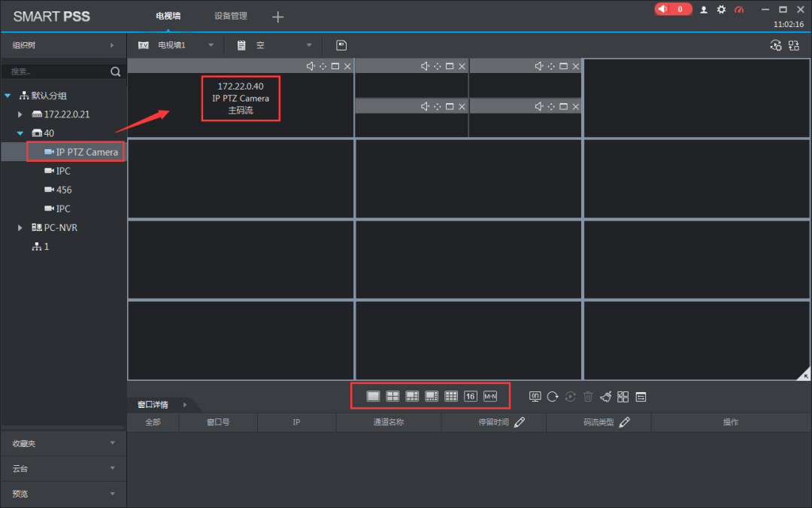Maximize the IP PTZ Camera video window
Image resolution: width=812 pixels, height=508 pixels.
click(335, 65)
